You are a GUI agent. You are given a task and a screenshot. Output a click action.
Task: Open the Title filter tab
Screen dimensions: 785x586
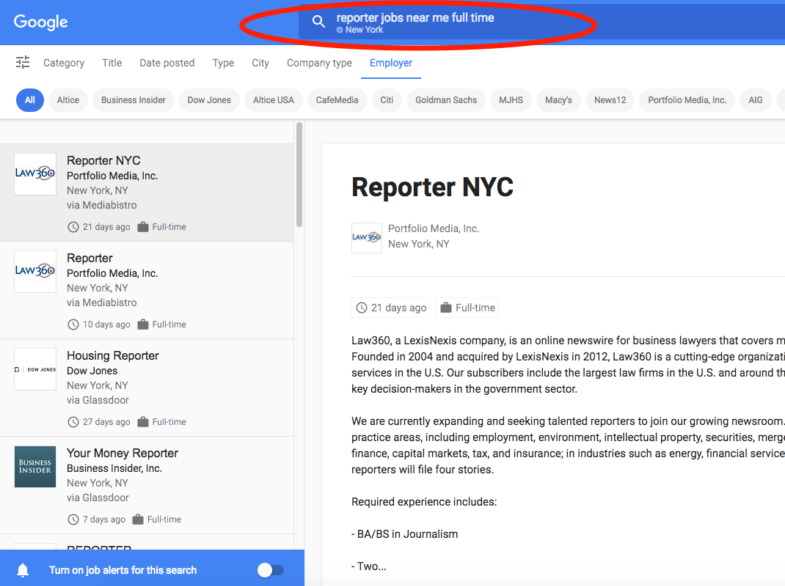pos(112,63)
